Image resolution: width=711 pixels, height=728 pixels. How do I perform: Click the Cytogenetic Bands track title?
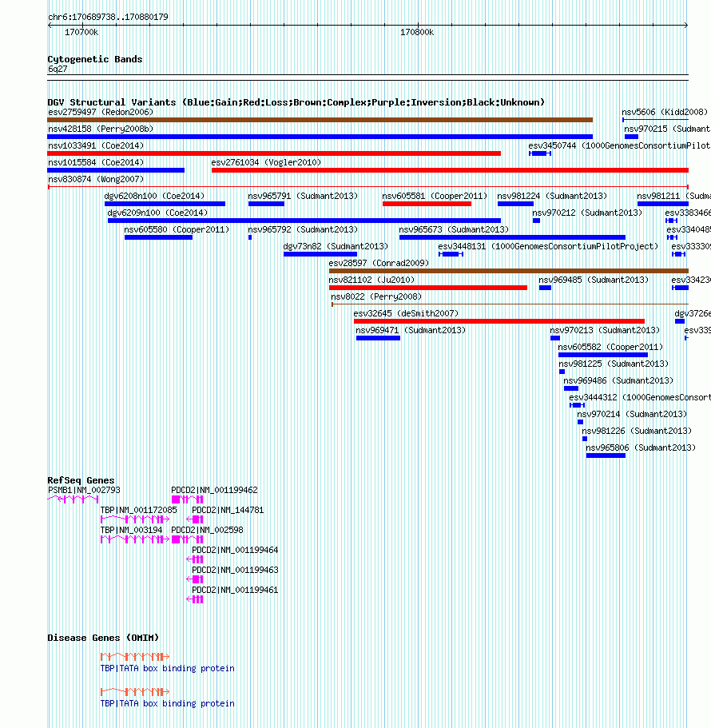(95, 59)
